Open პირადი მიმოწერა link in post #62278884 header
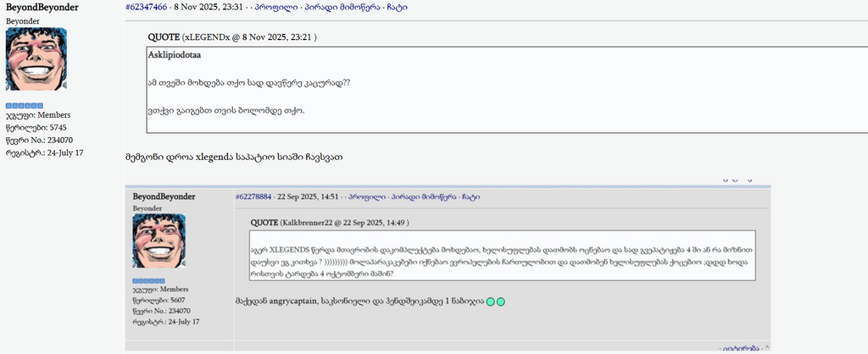Viewport: 868px width, 354px height. click(423, 197)
